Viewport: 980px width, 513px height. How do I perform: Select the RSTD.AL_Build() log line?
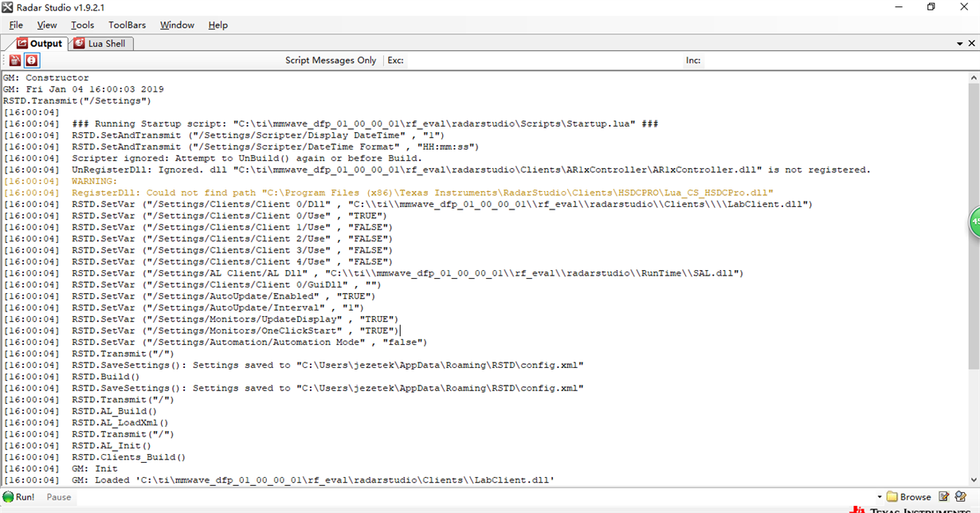click(x=80, y=412)
